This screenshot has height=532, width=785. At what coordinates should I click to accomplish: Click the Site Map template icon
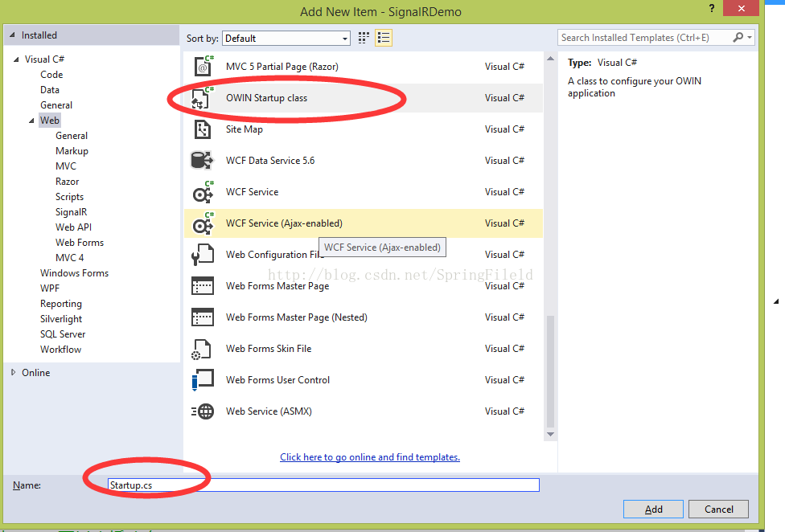(x=203, y=129)
